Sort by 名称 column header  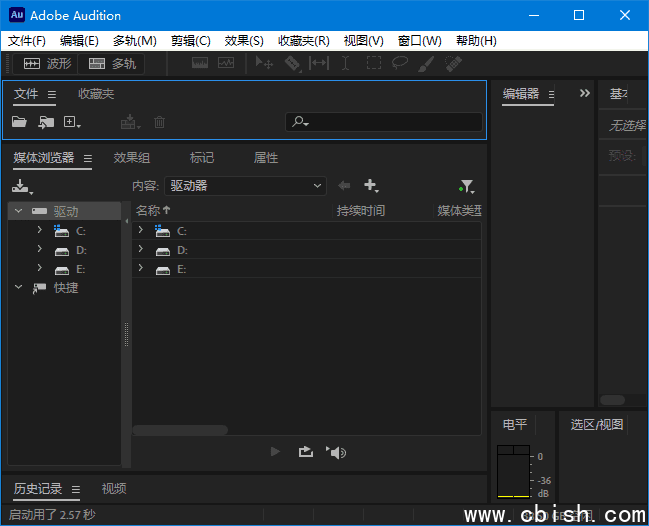(x=153, y=211)
